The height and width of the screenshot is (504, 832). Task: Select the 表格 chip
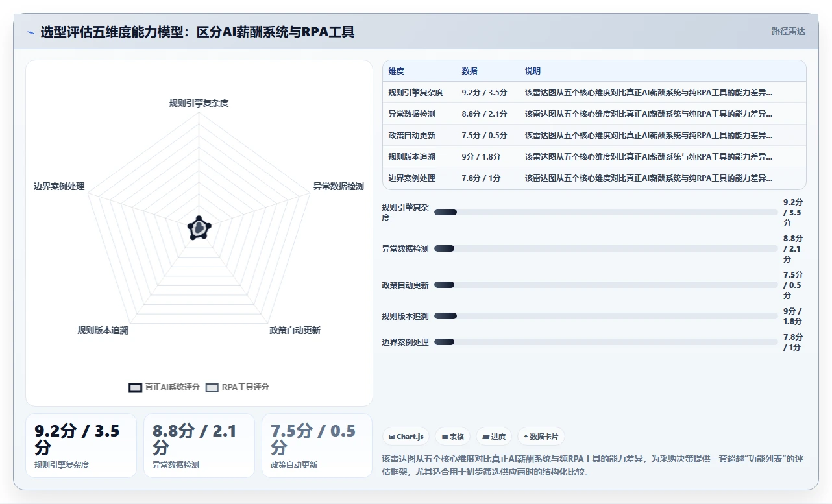point(452,437)
